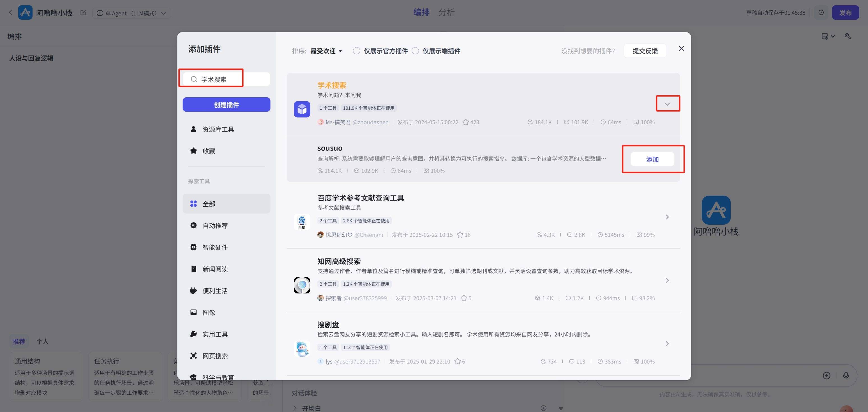Image resolution: width=868 pixels, height=412 pixels.
Task: Click the back arrow icon
Action: pyautogui.click(x=10, y=13)
